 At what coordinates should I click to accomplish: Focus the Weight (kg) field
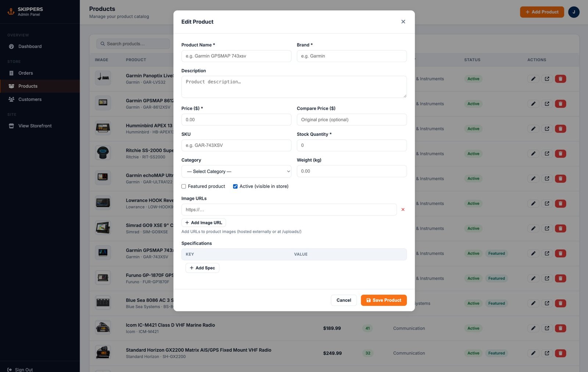pos(352,171)
